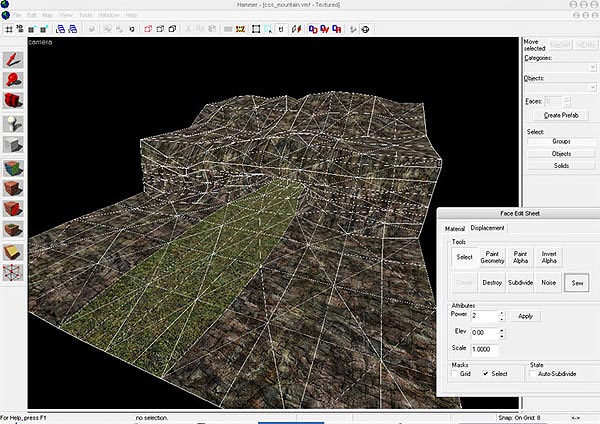Click the Scale input field

pyautogui.click(x=484, y=348)
